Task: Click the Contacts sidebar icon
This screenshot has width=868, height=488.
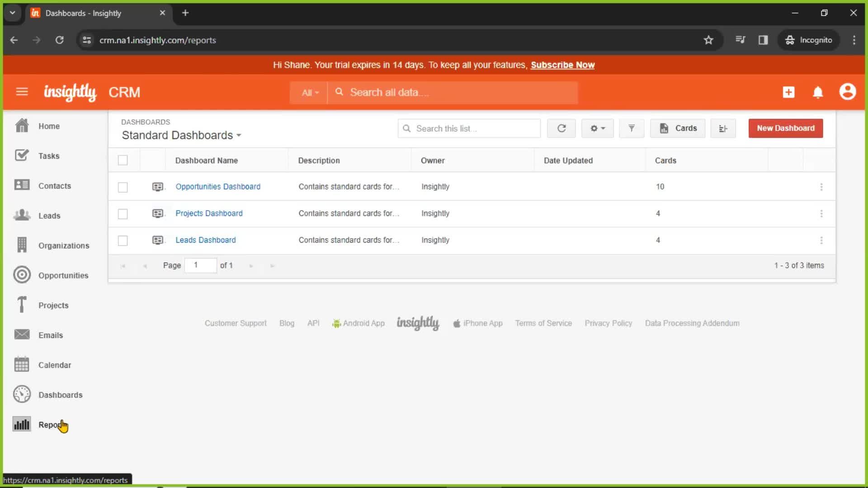Action: 21,185
